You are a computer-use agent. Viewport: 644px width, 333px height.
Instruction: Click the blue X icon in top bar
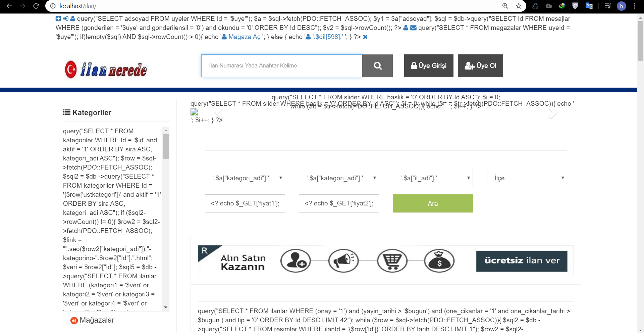(x=365, y=37)
